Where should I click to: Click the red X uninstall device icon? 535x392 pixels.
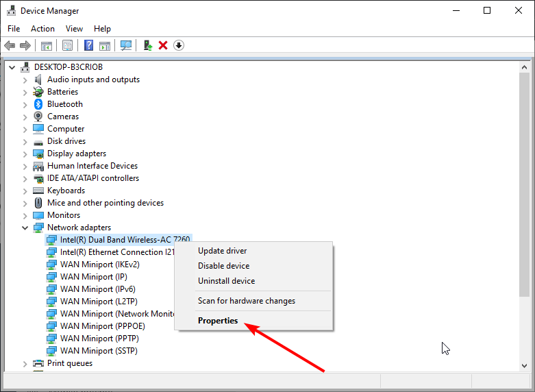point(163,45)
